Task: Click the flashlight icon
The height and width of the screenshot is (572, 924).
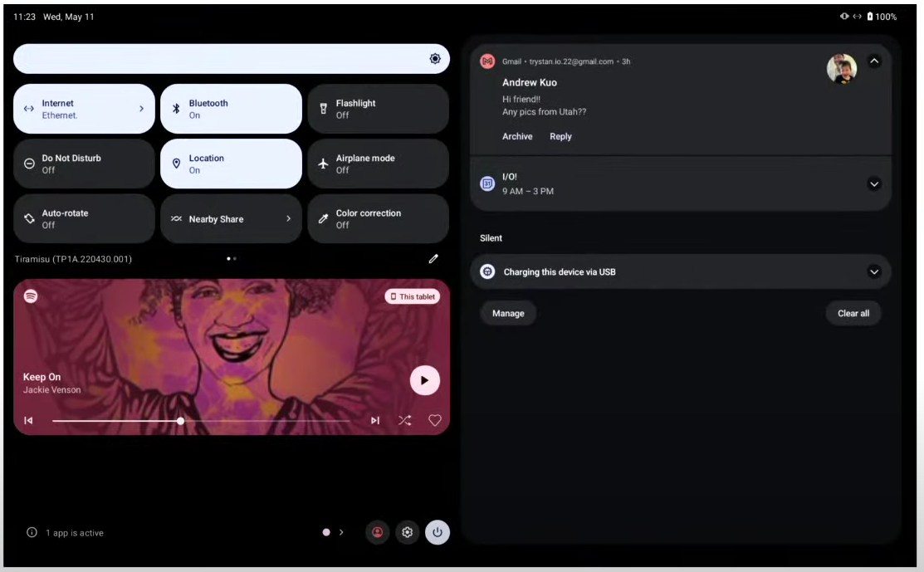Action: tap(323, 109)
